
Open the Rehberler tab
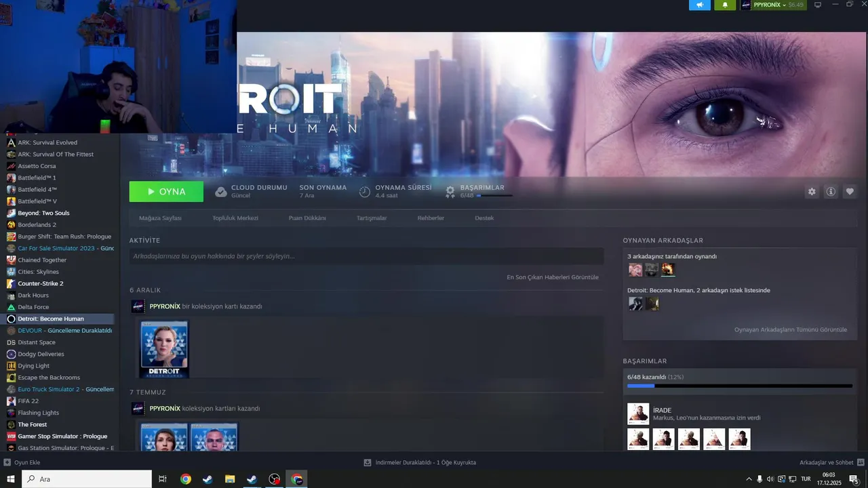tap(431, 218)
